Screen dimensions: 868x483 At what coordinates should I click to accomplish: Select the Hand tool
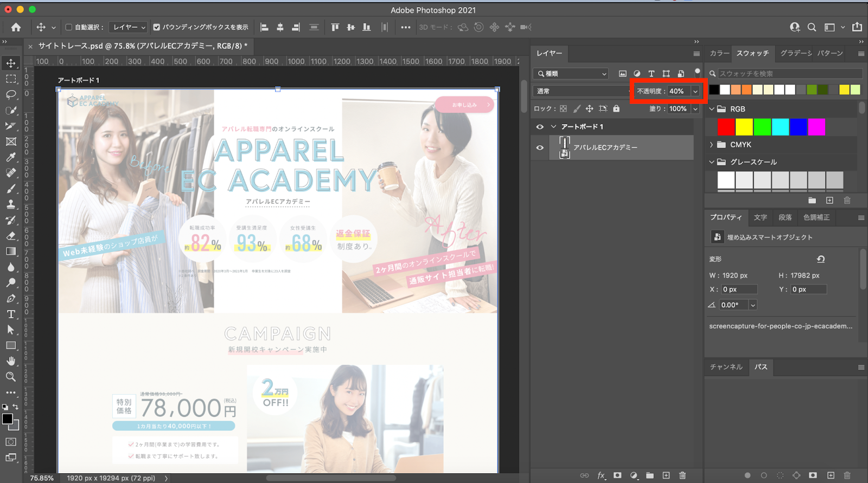(x=11, y=361)
